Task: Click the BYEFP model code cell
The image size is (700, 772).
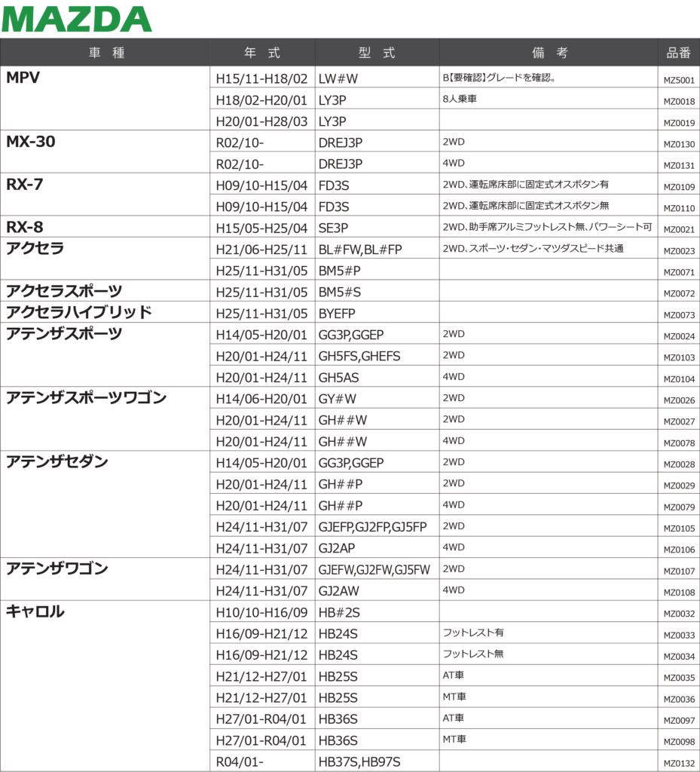Action: point(338,313)
